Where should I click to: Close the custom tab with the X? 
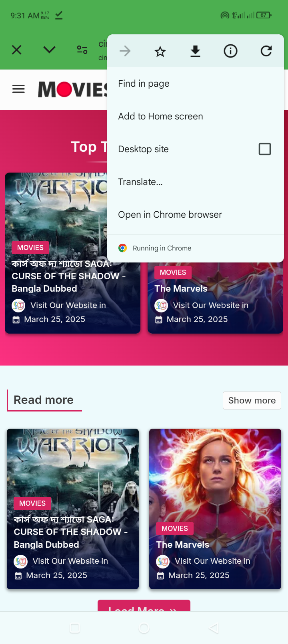(x=17, y=50)
